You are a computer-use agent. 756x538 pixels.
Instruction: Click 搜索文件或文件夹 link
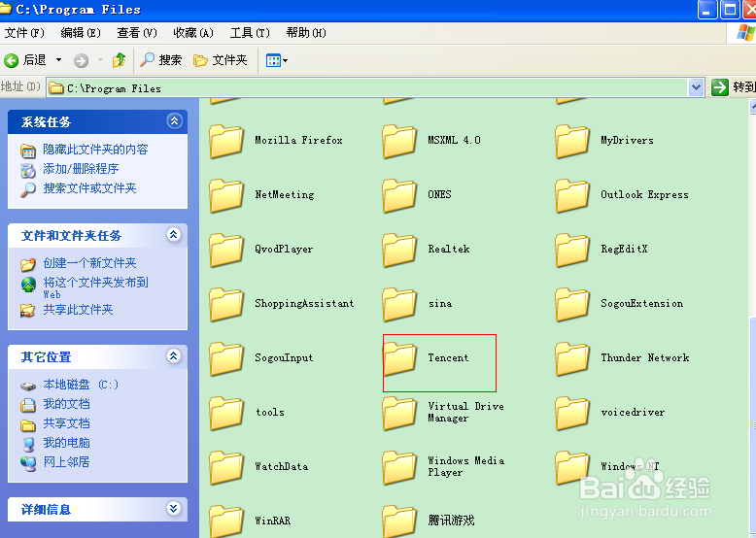89,187
